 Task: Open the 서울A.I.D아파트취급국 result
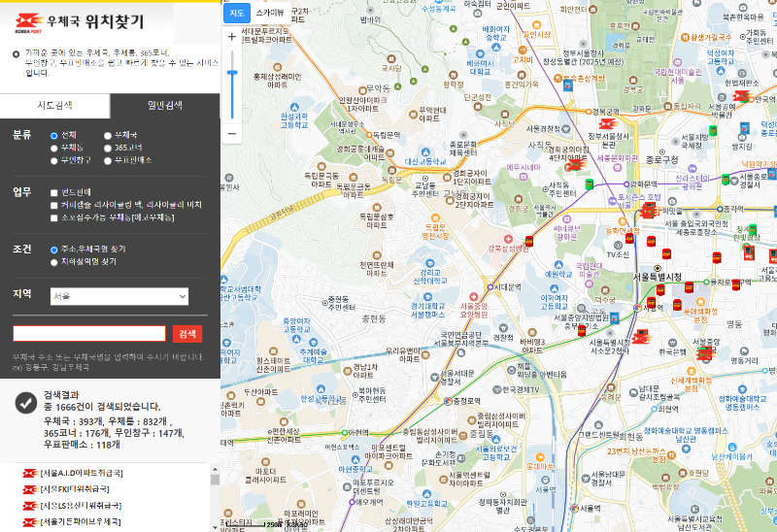coord(82,474)
